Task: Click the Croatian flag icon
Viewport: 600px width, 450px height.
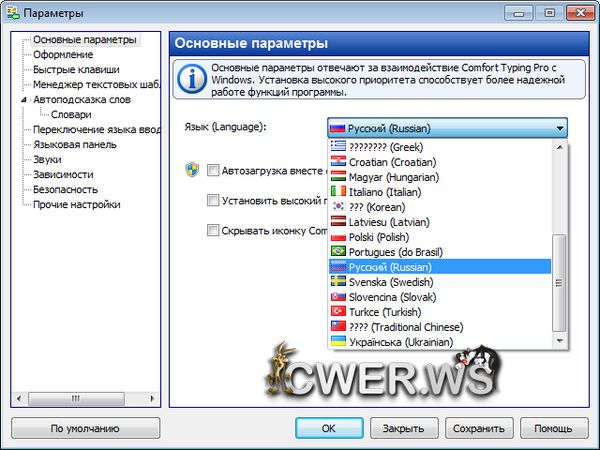Action: tap(338, 161)
